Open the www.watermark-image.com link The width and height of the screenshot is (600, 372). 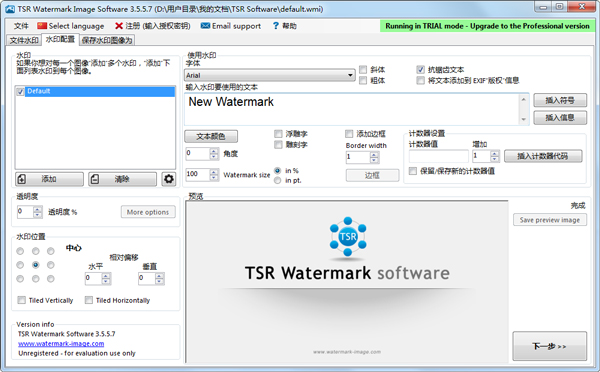pos(61,344)
